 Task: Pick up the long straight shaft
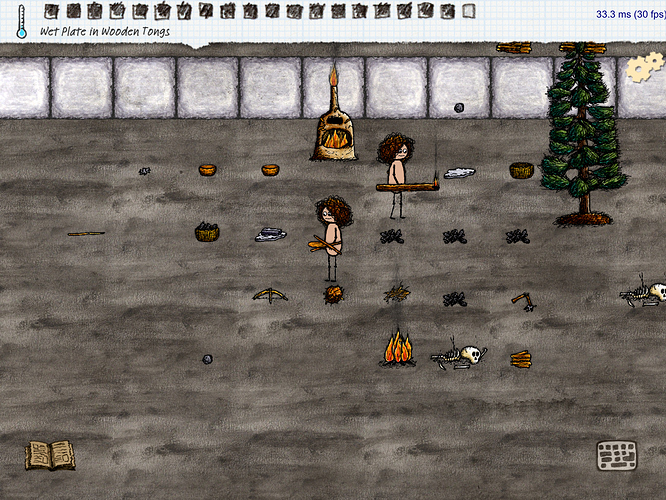(x=86, y=234)
